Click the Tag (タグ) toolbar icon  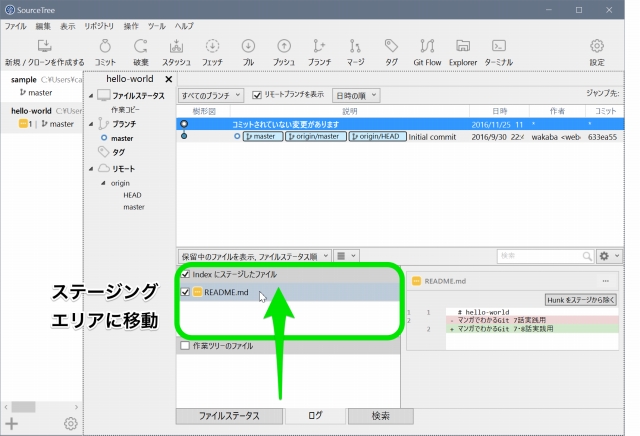click(x=391, y=46)
